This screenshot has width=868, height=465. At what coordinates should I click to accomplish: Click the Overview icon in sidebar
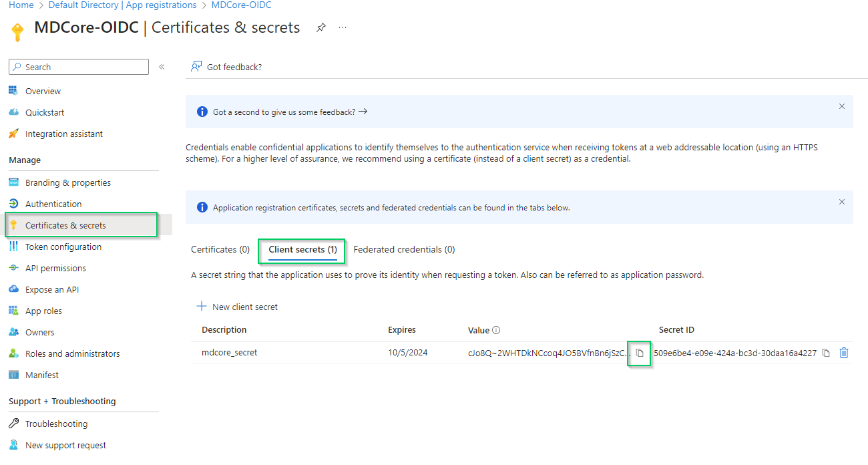coord(13,91)
